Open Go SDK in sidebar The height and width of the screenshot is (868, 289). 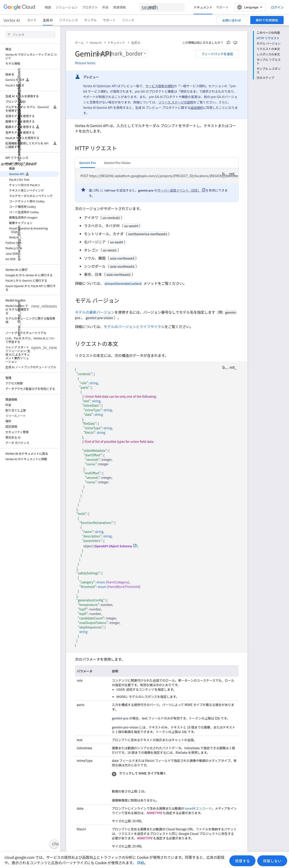[10, 259]
